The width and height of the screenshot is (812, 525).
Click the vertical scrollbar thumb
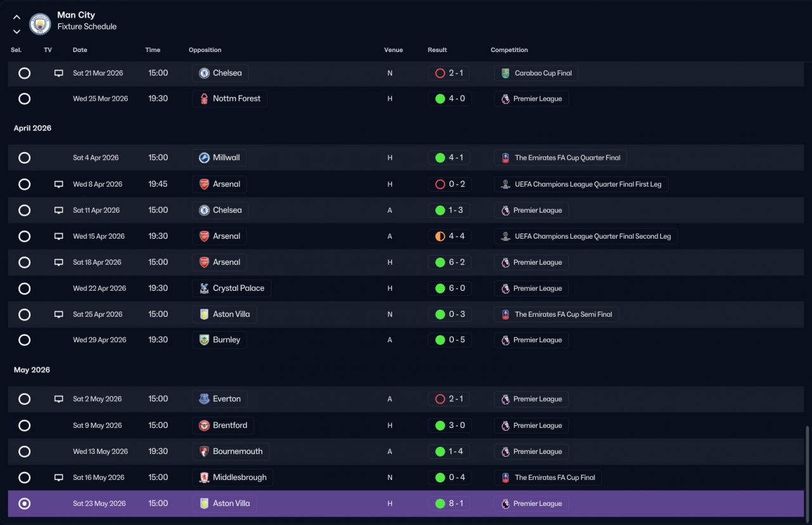808,471
